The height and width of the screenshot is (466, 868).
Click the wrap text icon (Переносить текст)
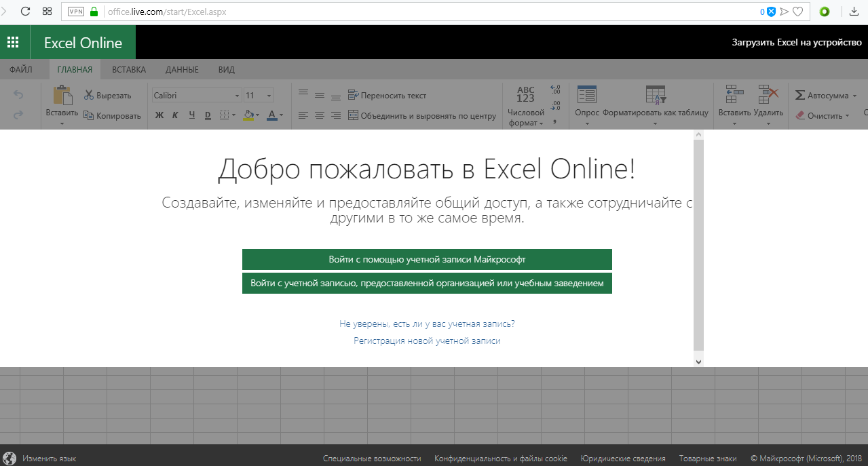point(353,95)
